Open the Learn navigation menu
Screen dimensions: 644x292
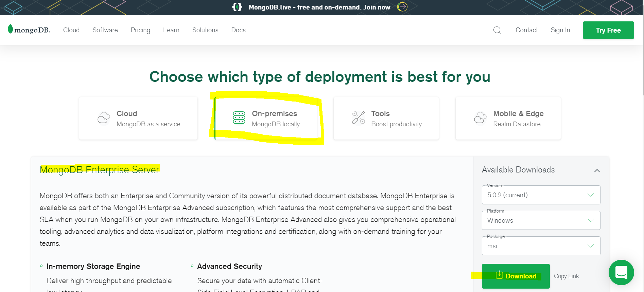click(x=171, y=30)
